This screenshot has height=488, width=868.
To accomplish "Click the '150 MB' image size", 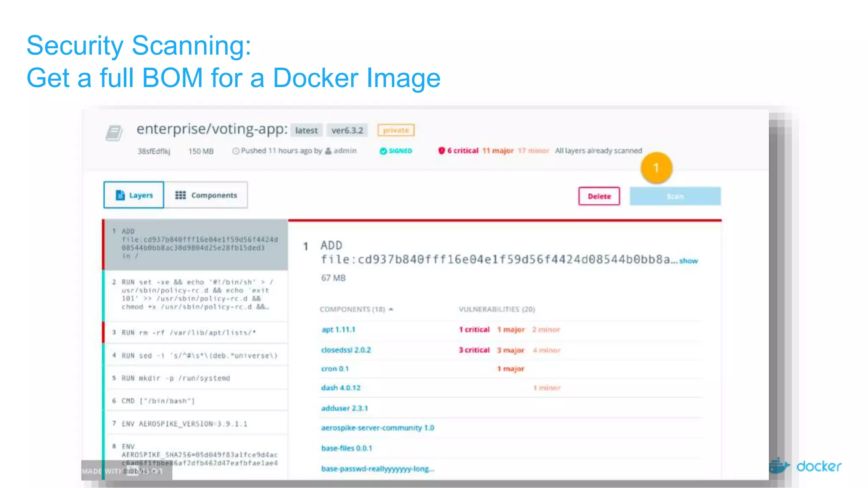I will click(201, 151).
